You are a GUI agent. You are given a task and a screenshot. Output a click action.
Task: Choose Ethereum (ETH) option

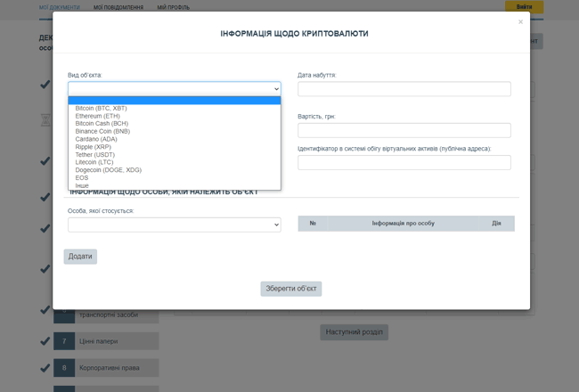click(x=97, y=116)
